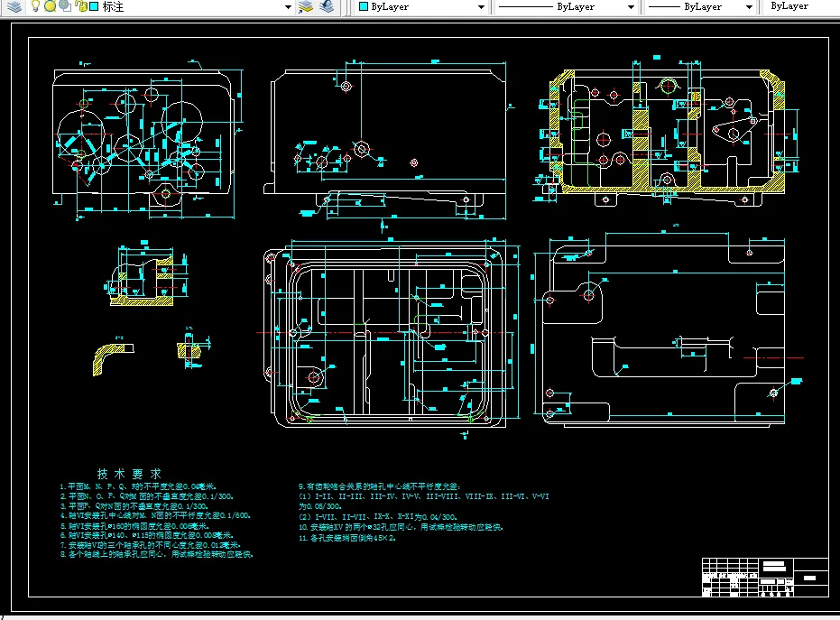Toggle the layer on/off lightbulb icon
The width and height of the screenshot is (840, 620).
point(35,6)
